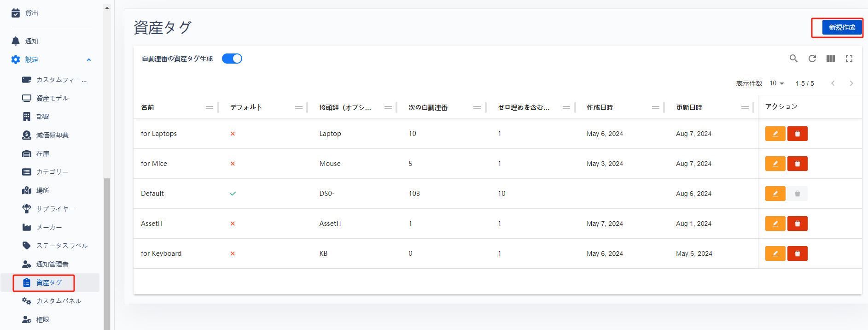Image resolution: width=868 pixels, height=330 pixels.
Task: Edit the "for Laptops" asset tag
Action: [775, 134]
